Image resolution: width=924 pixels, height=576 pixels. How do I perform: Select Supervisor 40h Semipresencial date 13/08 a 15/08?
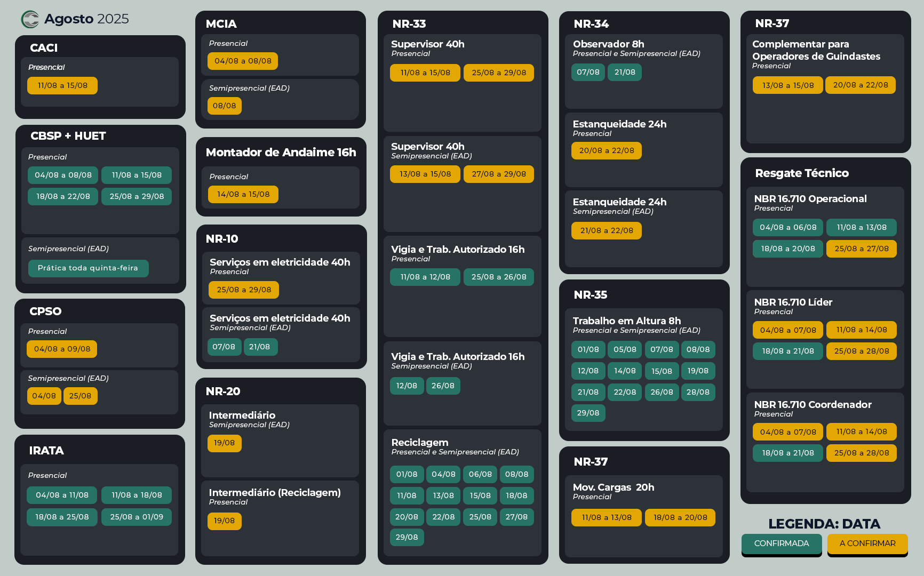point(425,174)
